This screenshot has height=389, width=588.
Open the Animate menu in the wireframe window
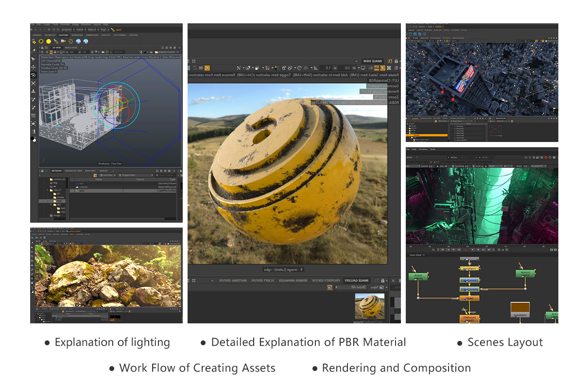point(65,24)
